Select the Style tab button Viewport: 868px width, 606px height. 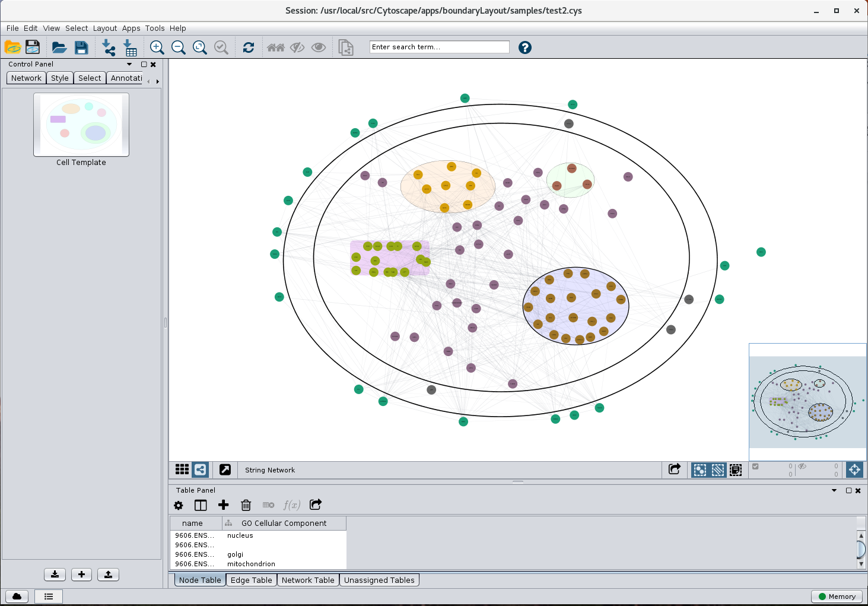click(x=59, y=78)
